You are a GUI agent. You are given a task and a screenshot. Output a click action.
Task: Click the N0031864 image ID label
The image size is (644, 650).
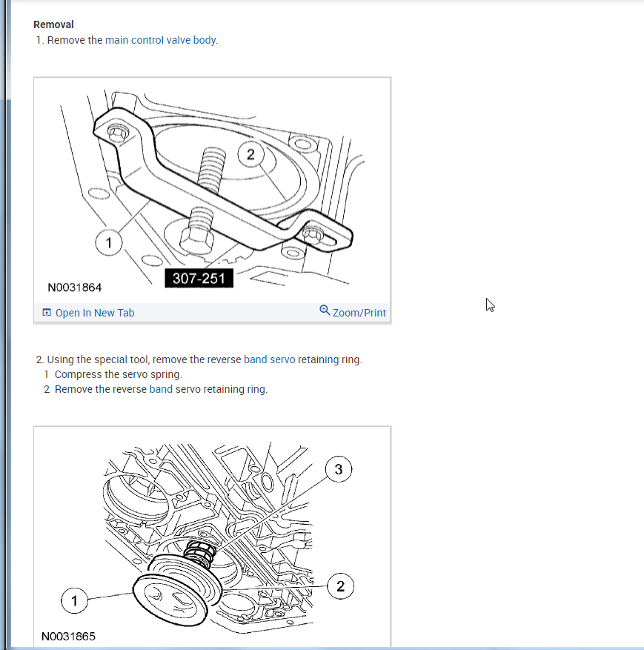pos(75,288)
